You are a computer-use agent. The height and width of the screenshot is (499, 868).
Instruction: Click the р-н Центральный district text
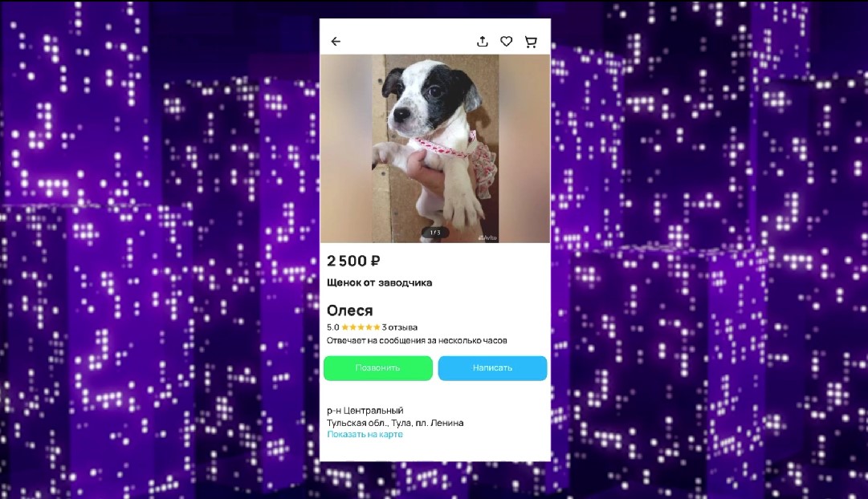pos(365,411)
